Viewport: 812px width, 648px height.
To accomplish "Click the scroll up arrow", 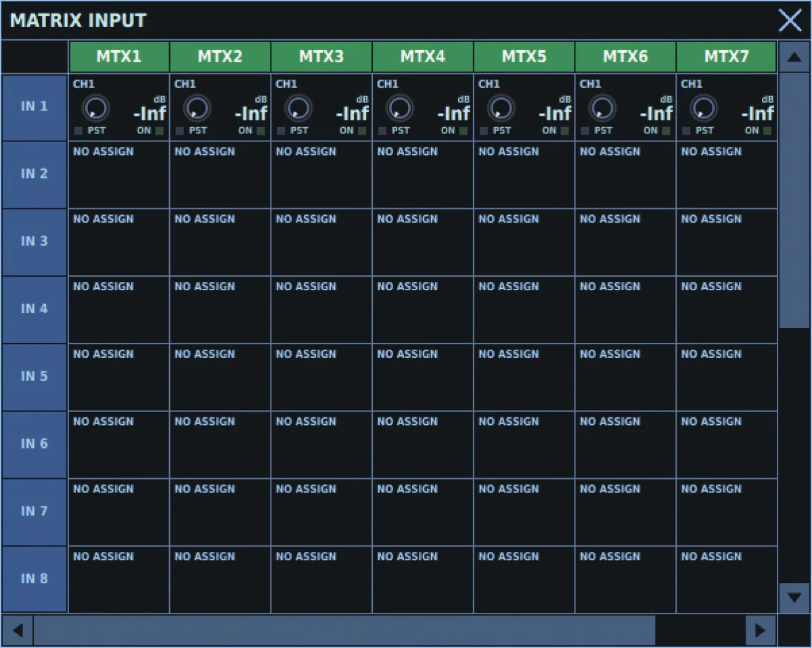I will 794,57.
